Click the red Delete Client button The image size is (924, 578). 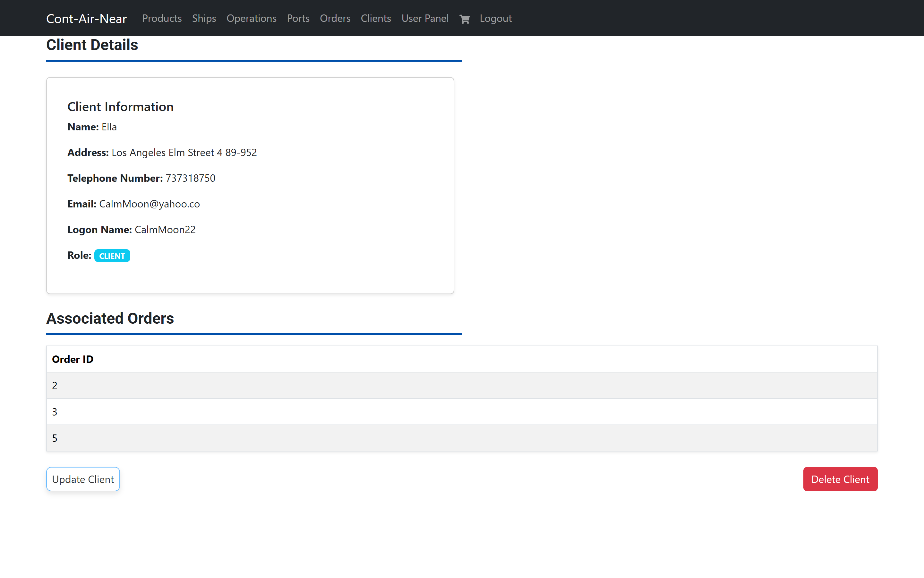[x=840, y=479]
